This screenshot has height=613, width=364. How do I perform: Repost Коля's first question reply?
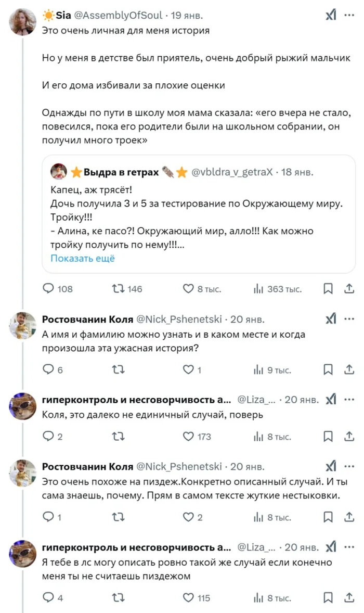point(119,370)
